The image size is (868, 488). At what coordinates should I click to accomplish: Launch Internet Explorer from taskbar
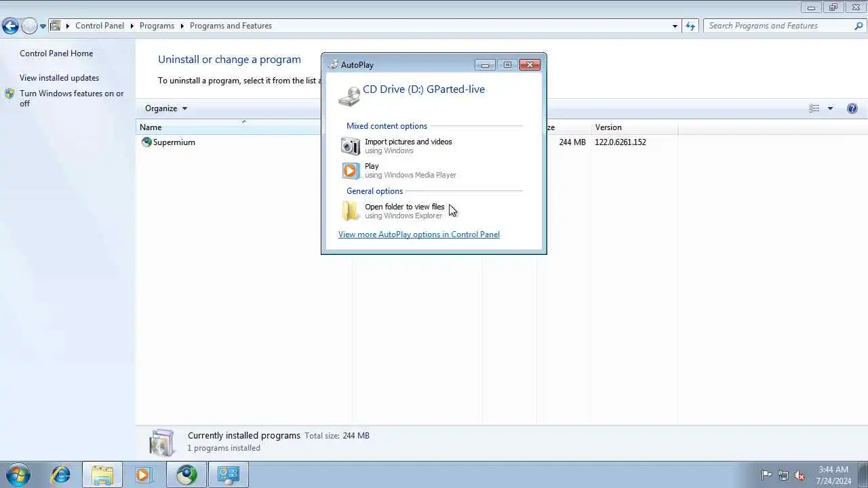60,474
